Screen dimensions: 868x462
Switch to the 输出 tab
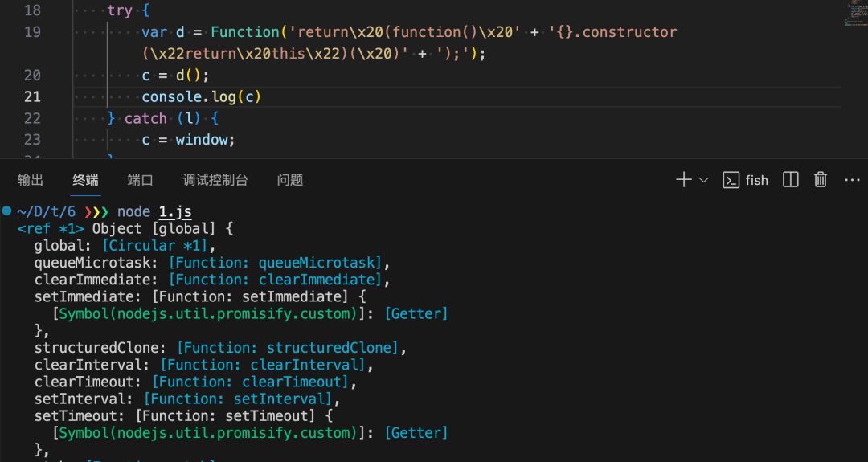pyautogui.click(x=31, y=180)
